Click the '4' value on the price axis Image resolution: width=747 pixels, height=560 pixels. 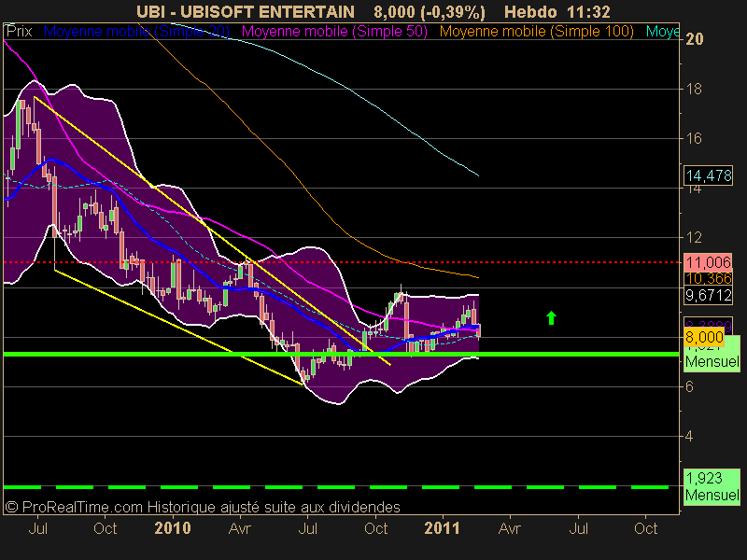[x=689, y=436]
